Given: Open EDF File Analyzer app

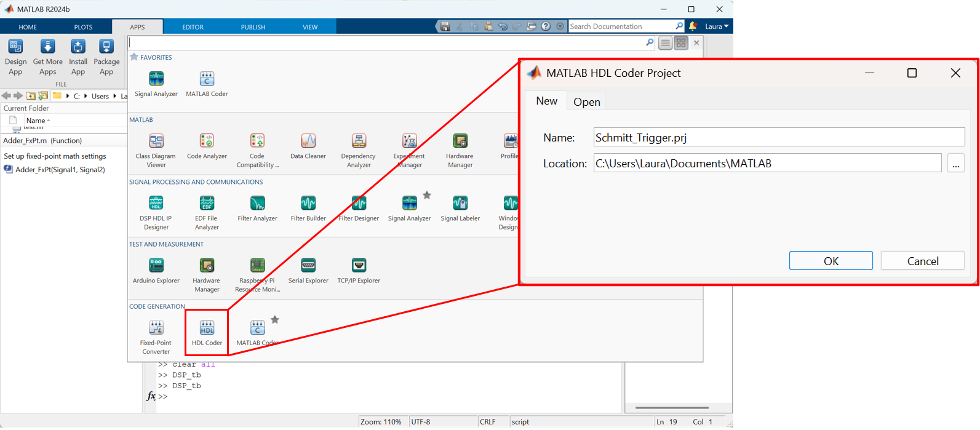Looking at the screenshot, I should 207,212.
